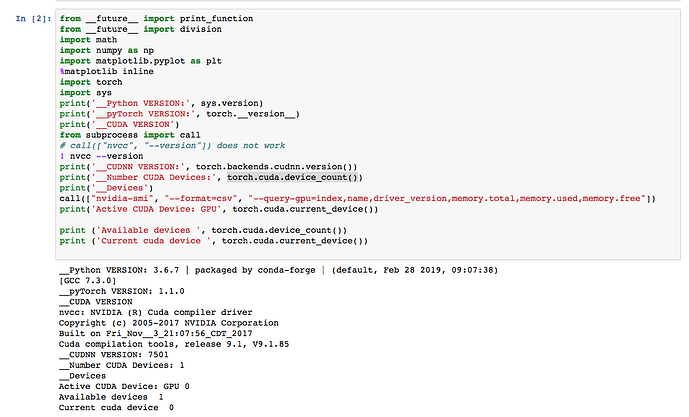Click the 'Active CUDA Device: GPU' print line
Image resolution: width=689 pixels, height=417 pixels.
point(219,209)
